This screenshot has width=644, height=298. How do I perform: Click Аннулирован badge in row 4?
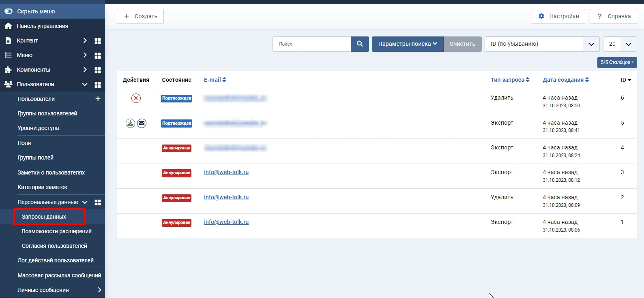click(176, 148)
